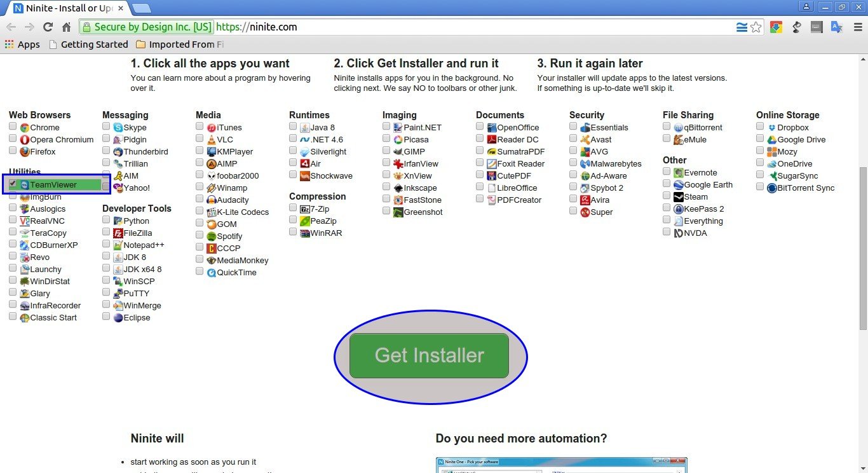Uncheck the TeamViewer checkbox
868x473 pixels.
point(13,184)
